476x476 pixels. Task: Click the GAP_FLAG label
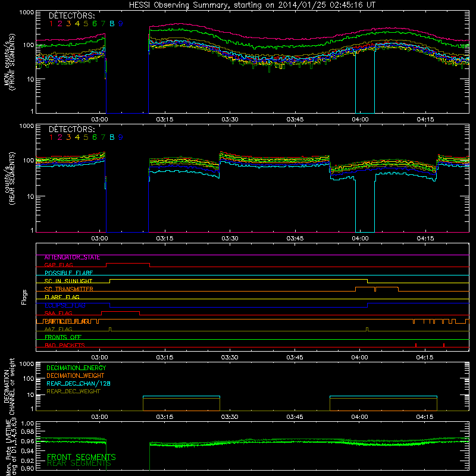click(x=59, y=265)
